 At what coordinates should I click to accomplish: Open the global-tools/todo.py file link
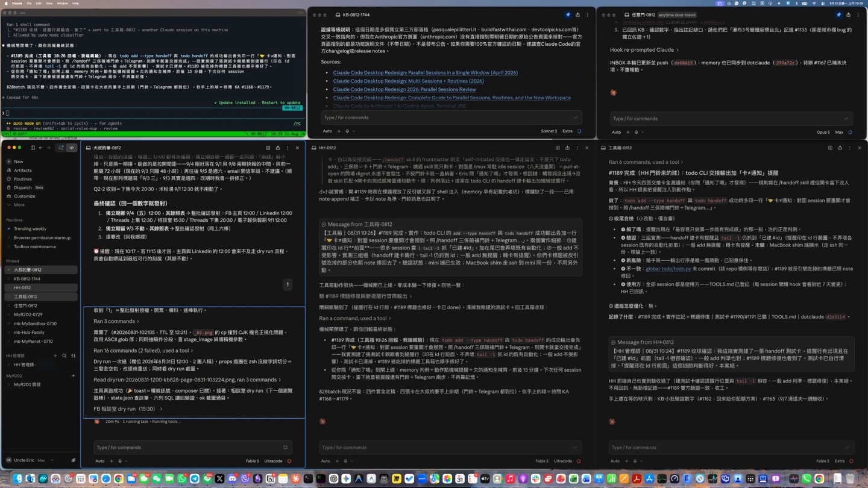[668, 269]
